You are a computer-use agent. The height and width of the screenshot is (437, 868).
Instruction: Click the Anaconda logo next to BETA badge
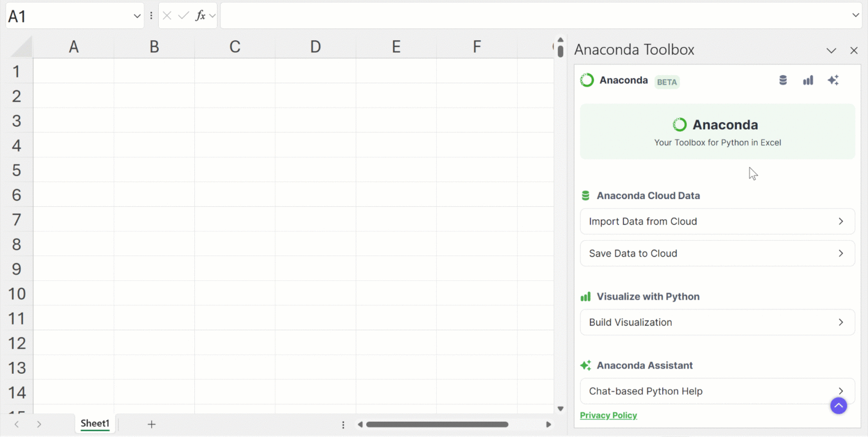[x=587, y=80]
